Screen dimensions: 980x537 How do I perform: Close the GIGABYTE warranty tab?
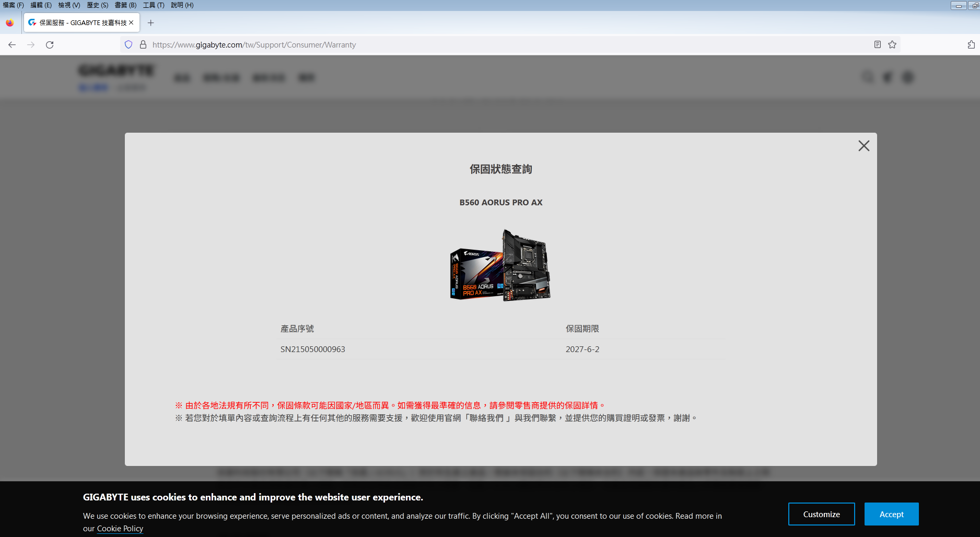tap(131, 22)
